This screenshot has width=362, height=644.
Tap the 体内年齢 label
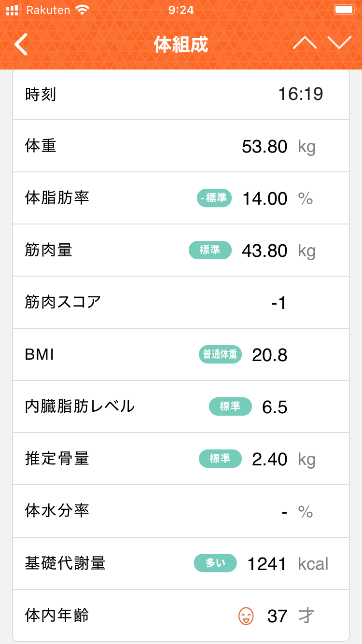click(57, 616)
